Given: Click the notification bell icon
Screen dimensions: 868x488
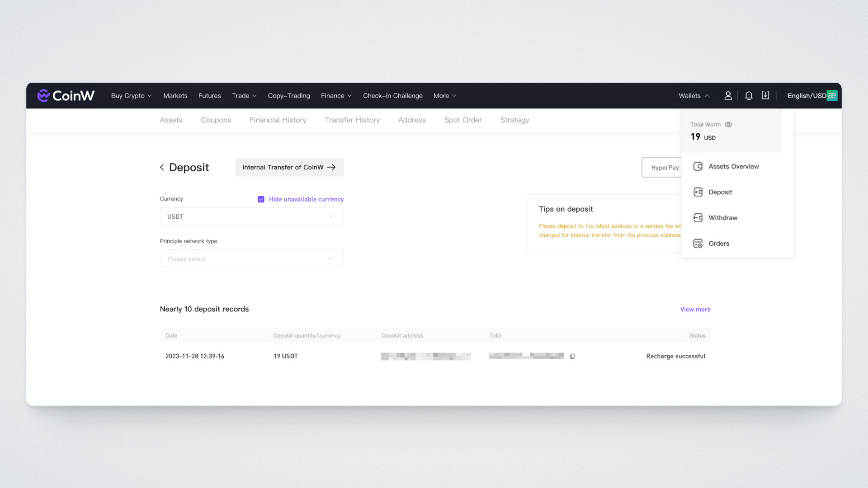Looking at the screenshot, I should [749, 96].
